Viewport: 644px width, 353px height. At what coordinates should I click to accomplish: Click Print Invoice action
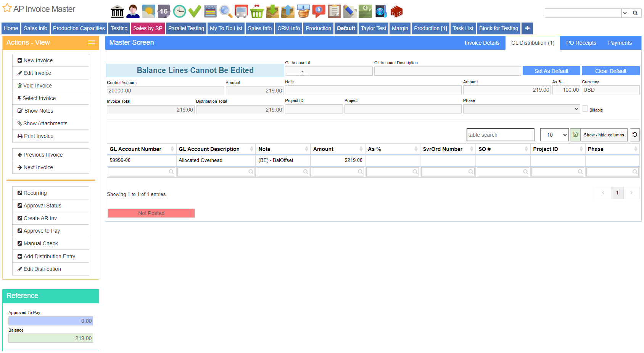click(51, 136)
